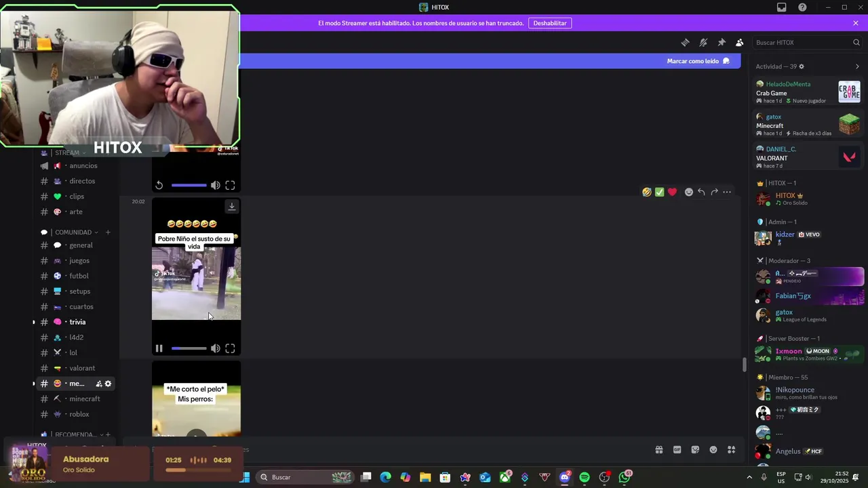The image size is (868, 488).
Task: Open kidzer's member profile
Action: pos(808,238)
